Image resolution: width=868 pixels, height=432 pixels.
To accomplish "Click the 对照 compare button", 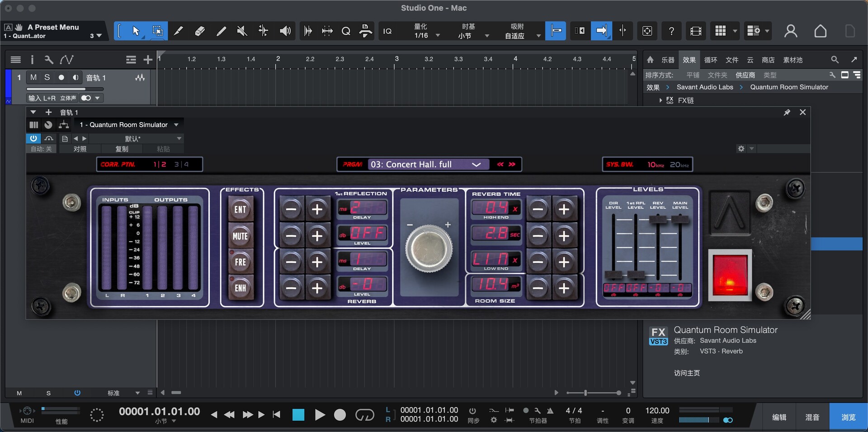I will 80,149.
